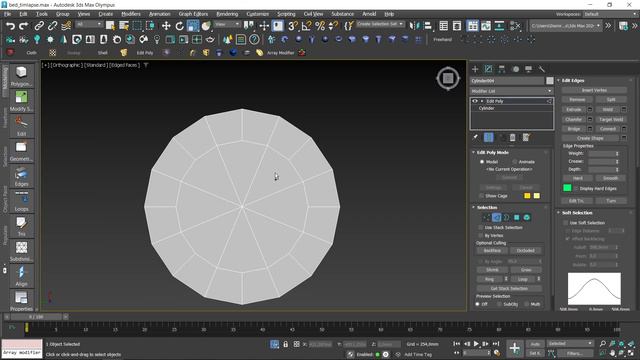640x360 pixels.
Task: Open the Workspaces Default dropdown
Action: pyautogui.click(x=610, y=14)
